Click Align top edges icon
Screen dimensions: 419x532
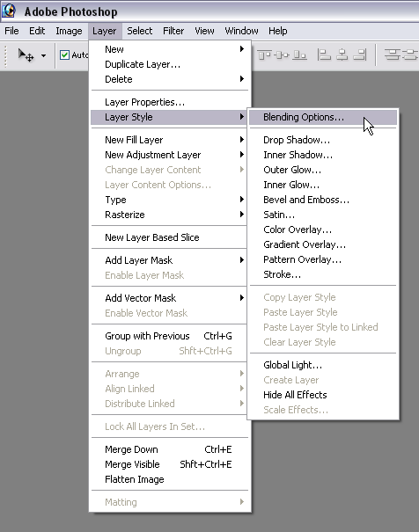[264, 55]
